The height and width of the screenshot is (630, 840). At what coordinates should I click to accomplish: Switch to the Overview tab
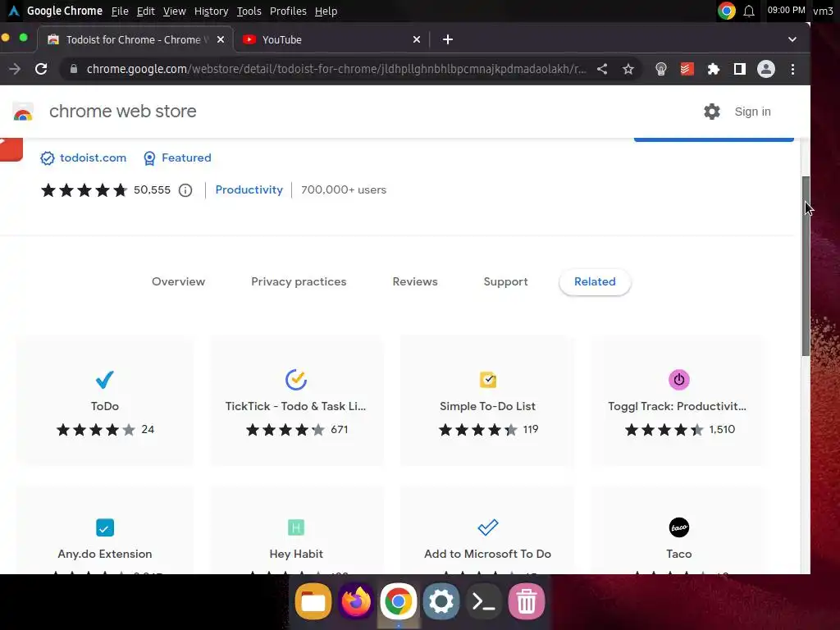178,282
